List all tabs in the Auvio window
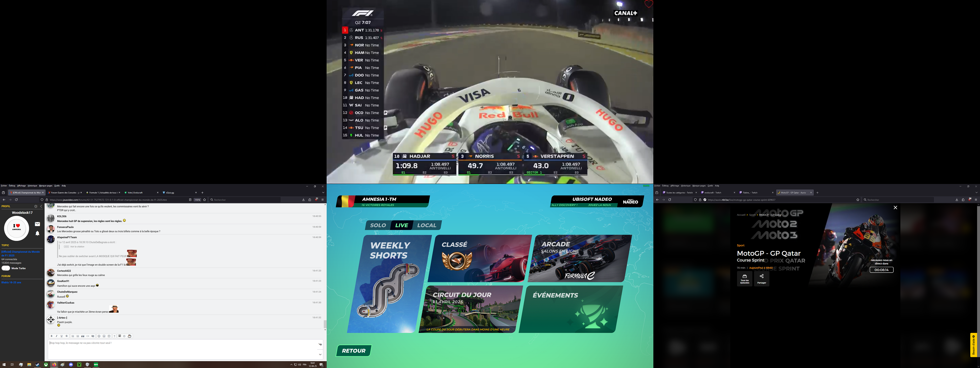Viewport: 980px width, 368px height. pyautogui.click(x=976, y=192)
